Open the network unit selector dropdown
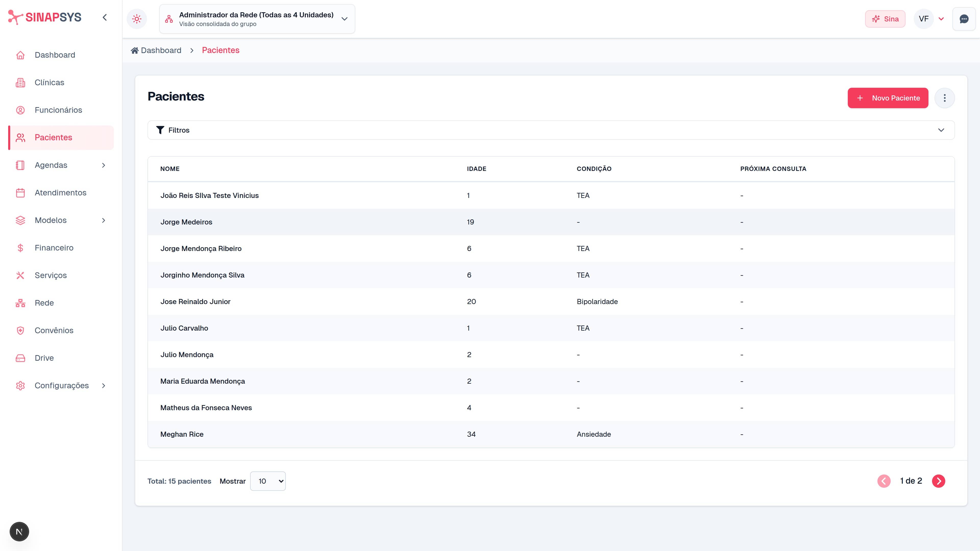This screenshot has height=551, width=980. (x=257, y=19)
